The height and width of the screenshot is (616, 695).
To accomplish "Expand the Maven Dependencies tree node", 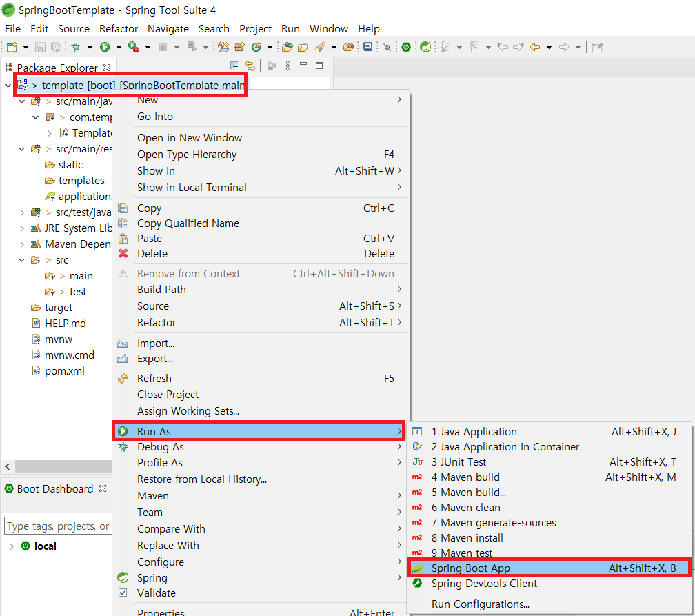I will point(22,244).
